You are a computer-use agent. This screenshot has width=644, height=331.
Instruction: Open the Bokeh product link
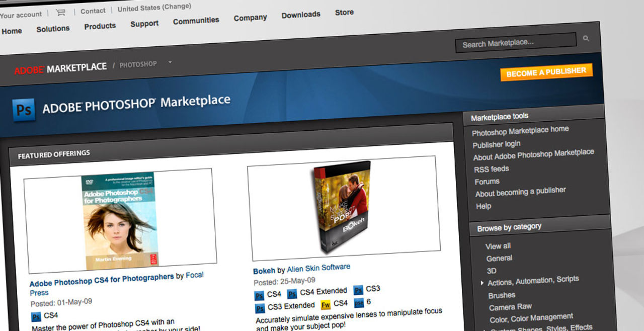pyautogui.click(x=264, y=271)
